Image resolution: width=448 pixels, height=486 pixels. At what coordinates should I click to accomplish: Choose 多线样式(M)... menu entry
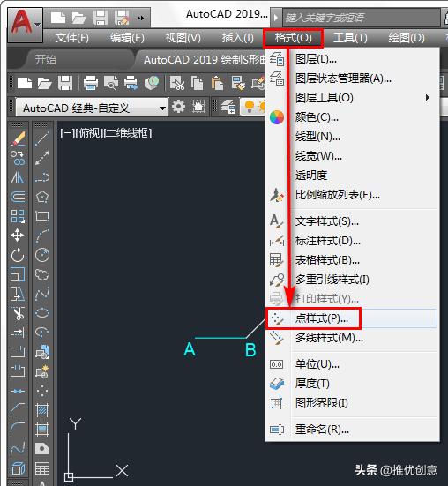click(353, 338)
